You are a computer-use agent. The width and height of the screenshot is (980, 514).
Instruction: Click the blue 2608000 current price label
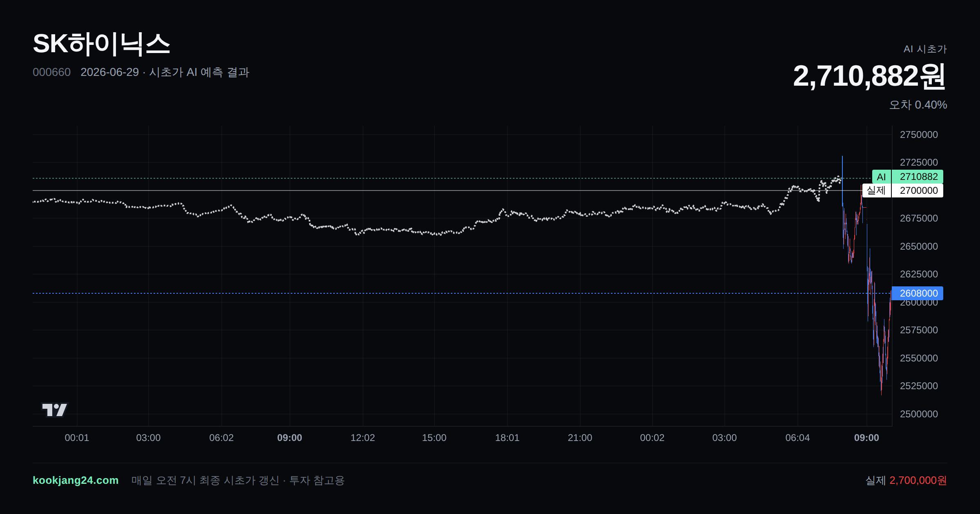click(918, 293)
